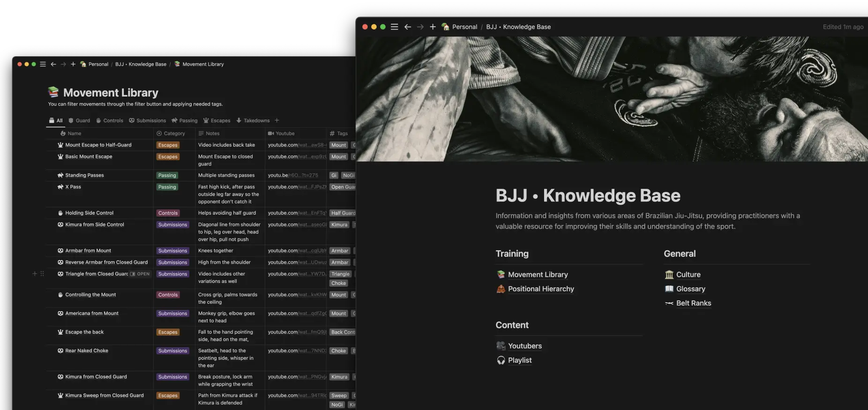Select the All database view tab
This screenshot has height=410, width=868.
56,120
